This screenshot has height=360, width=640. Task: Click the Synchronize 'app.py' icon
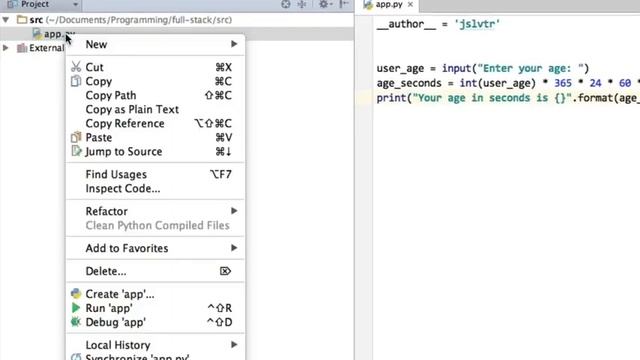click(x=76, y=357)
